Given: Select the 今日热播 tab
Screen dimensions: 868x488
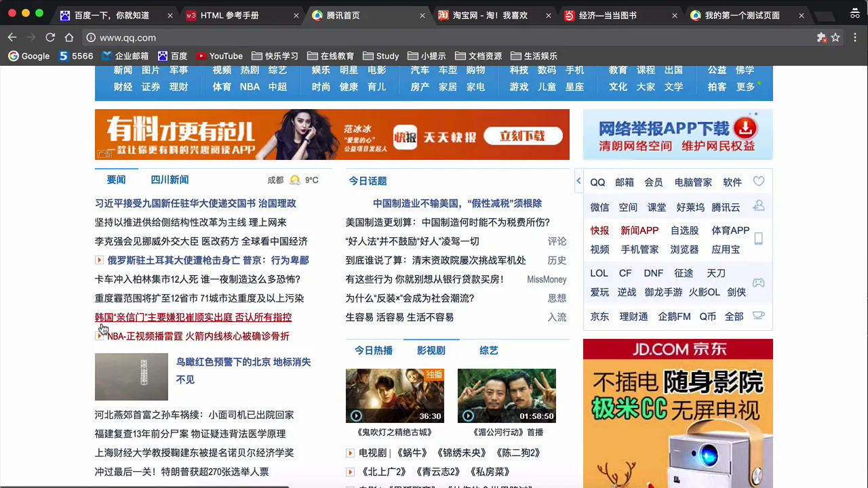Looking at the screenshot, I should coord(374,350).
